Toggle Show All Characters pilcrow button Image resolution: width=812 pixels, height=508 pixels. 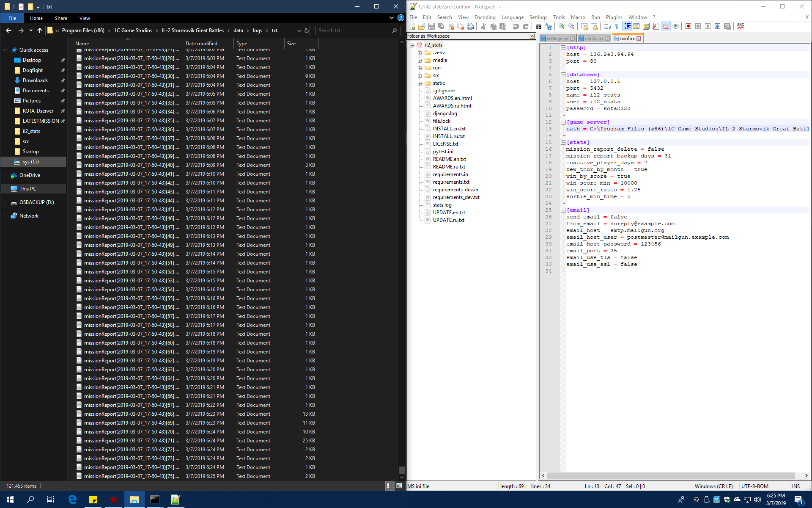click(617, 26)
